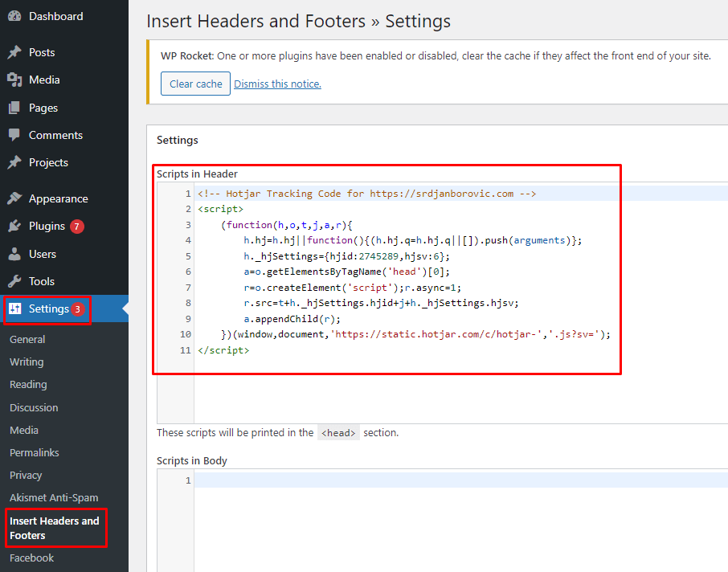
Task: Click the Tools wrench icon
Action: (14, 281)
